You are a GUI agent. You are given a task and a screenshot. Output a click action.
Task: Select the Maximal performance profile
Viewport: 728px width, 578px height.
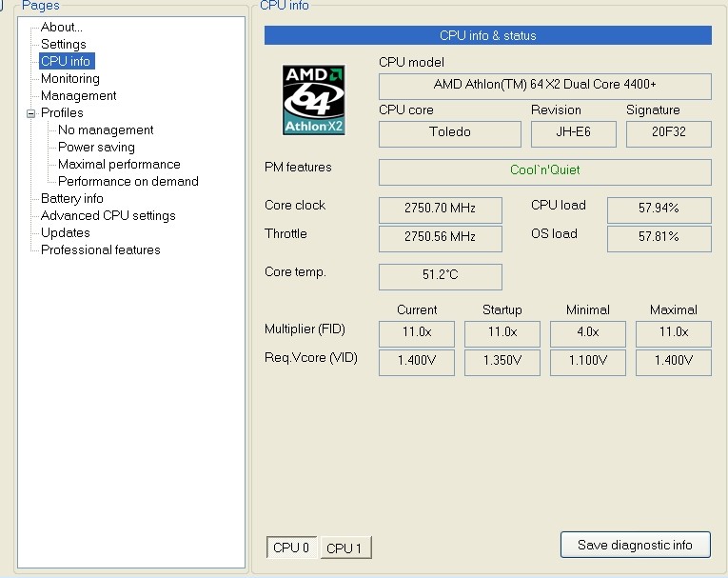coord(119,165)
